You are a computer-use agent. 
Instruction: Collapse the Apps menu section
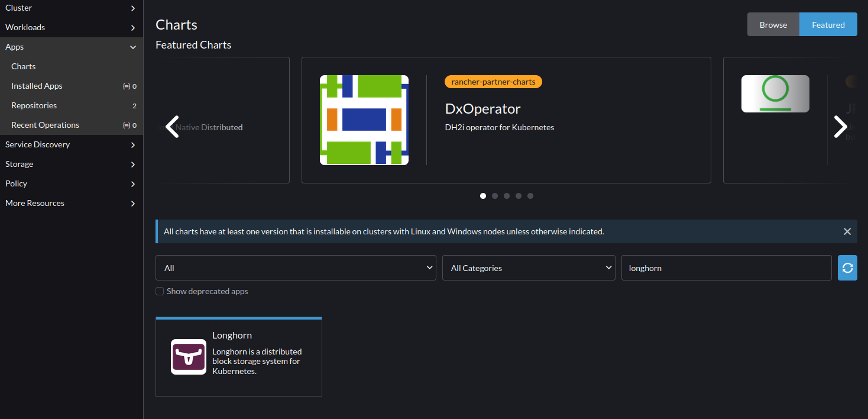pyautogui.click(x=72, y=47)
